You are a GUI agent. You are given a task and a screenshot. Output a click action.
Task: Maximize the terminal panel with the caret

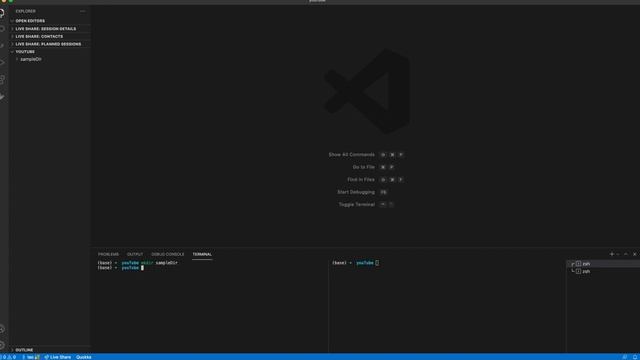[626, 254]
